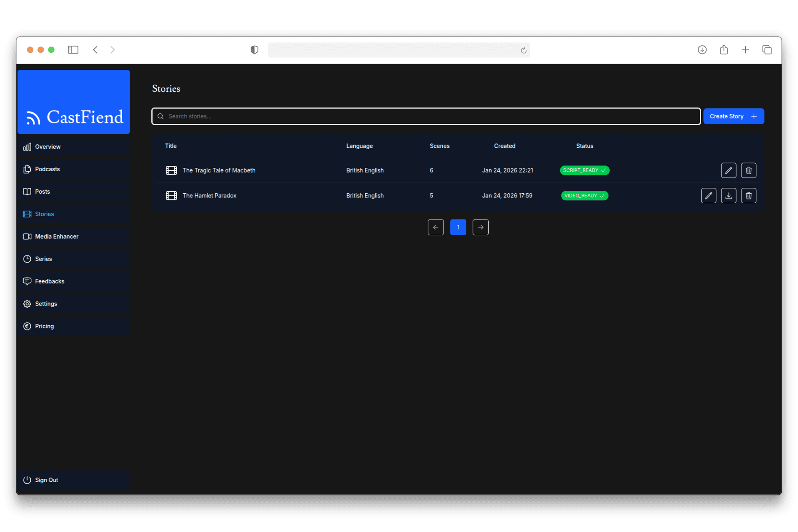Image resolution: width=798 pixels, height=532 pixels.
Task: Click British English in Macbeth row
Action: [365, 170]
